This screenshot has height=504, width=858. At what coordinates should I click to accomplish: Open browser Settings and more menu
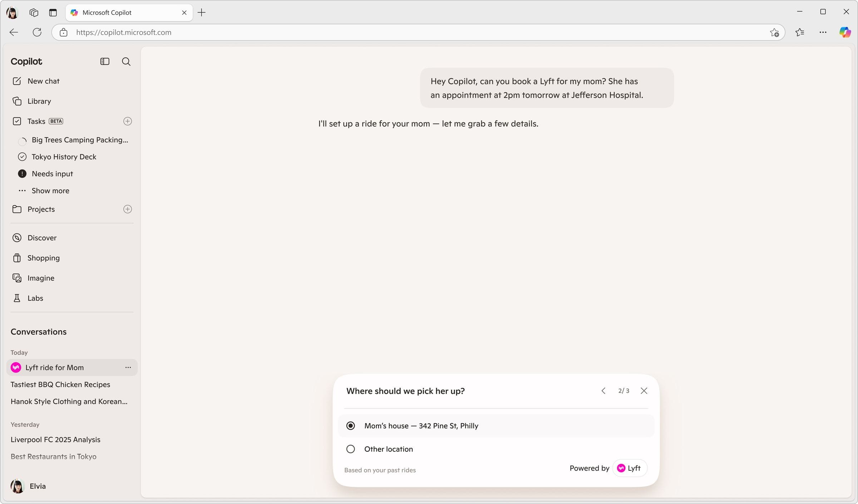coord(823,32)
